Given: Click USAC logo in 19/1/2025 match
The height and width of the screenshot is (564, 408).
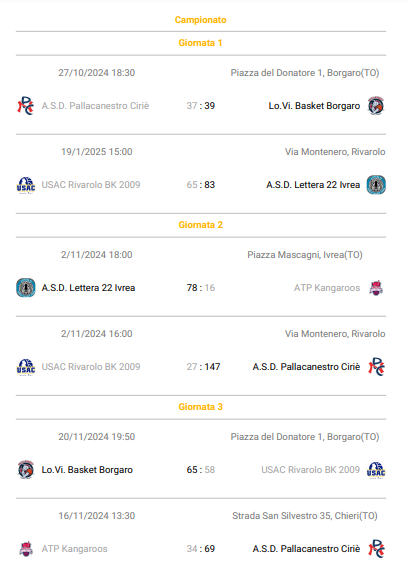Looking at the screenshot, I should (x=26, y=185).
